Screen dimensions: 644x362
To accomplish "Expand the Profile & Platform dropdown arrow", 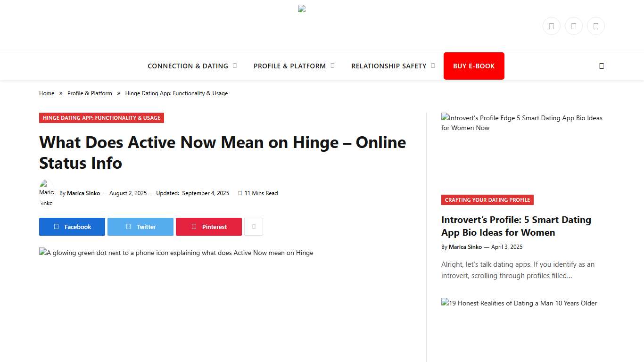I will tap(333, 66).
